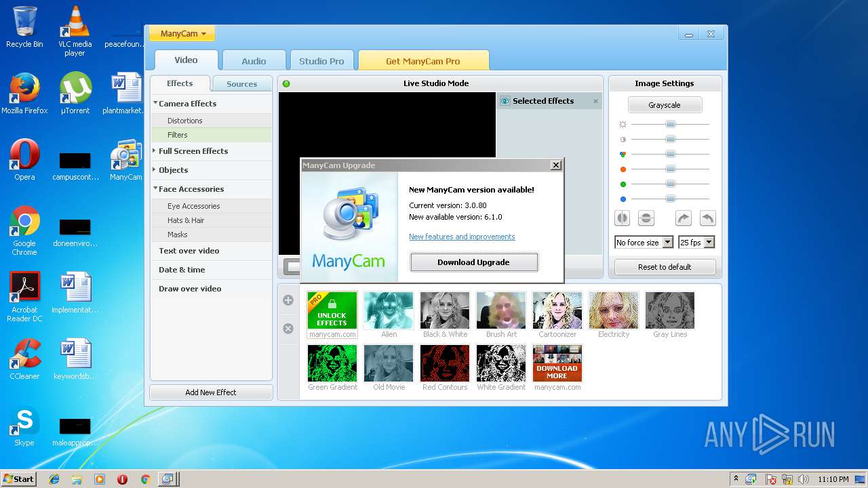Open the Get ManyCam Pro tab
Image resolution: width=868 pixels, height=488 pixels.
point(423,61)
